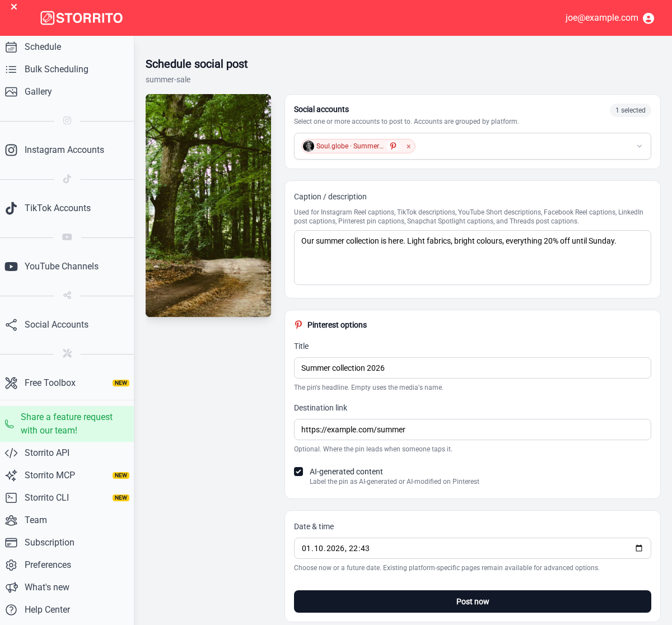The width and height of the screenshot is (672, 625).
Task: Click the Gallery image icon
Action: point(11,92)
